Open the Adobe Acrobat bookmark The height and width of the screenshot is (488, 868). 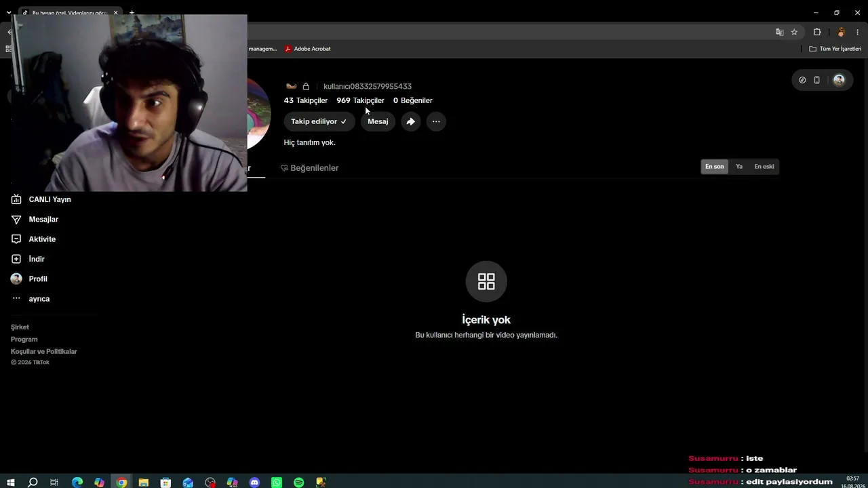coord(308,49)
